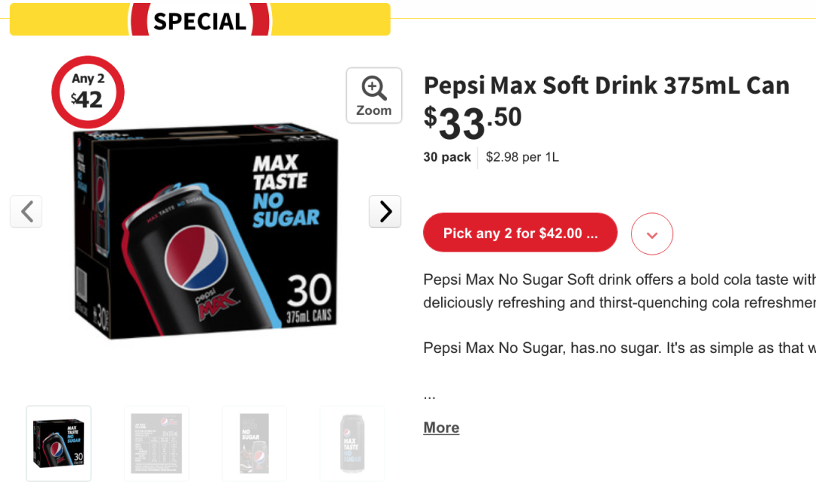Click the 'Pepsi Max Soft Drink 375mL Can' title
Viewport: 816px width, 504px height.
(x=606, y=85)
